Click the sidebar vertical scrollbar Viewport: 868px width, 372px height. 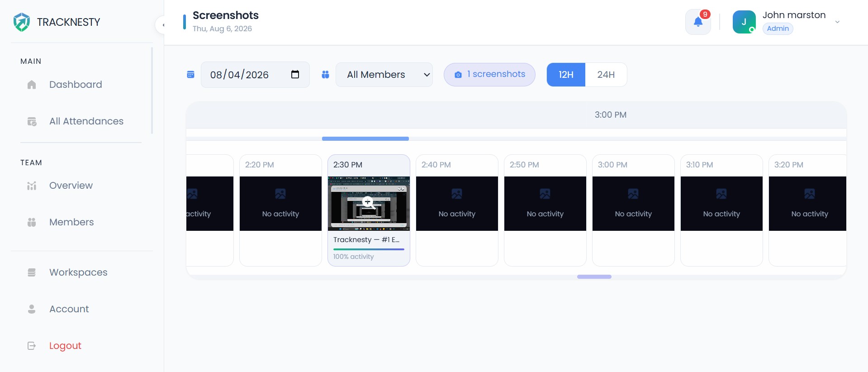point(152,91)
